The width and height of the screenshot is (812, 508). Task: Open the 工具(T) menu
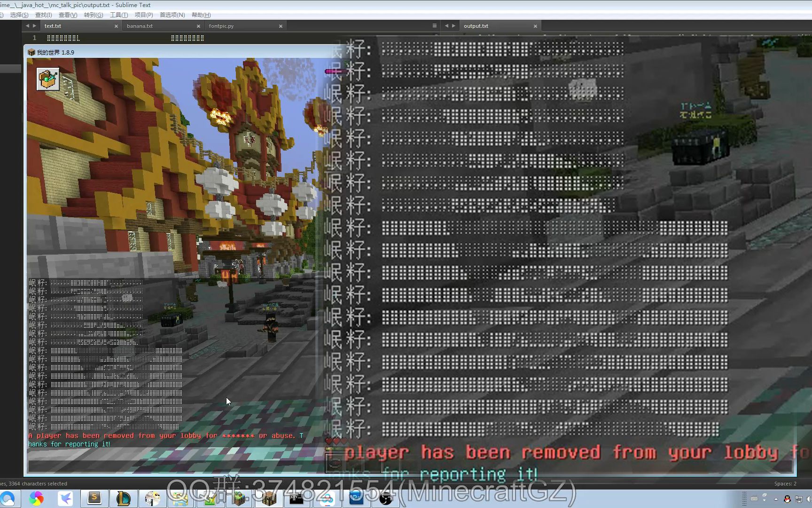[119, 15]
